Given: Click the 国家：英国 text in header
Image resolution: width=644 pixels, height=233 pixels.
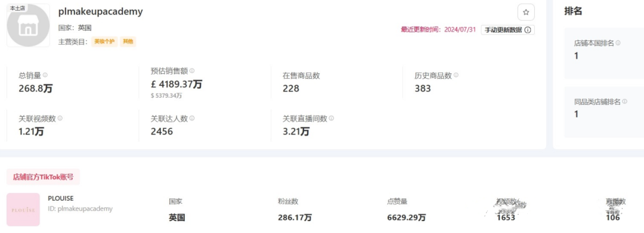Looking at the screenshot, I should [75, 28].
